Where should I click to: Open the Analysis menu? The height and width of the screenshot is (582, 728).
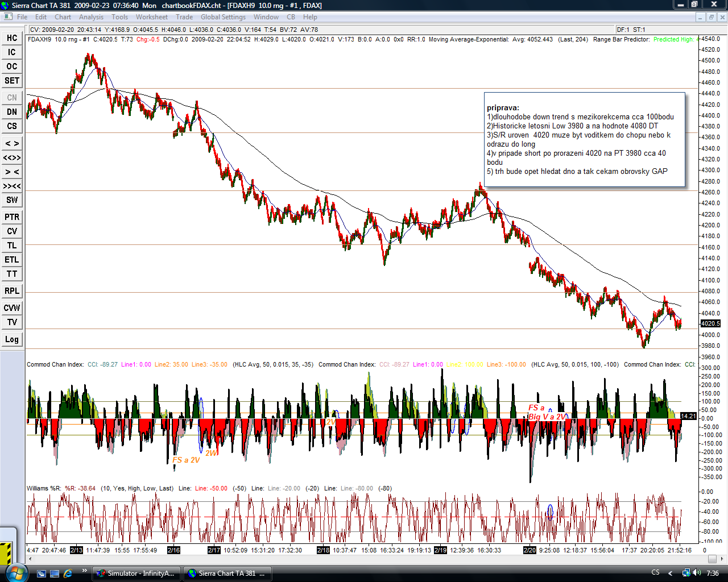(x=92, y=17)
